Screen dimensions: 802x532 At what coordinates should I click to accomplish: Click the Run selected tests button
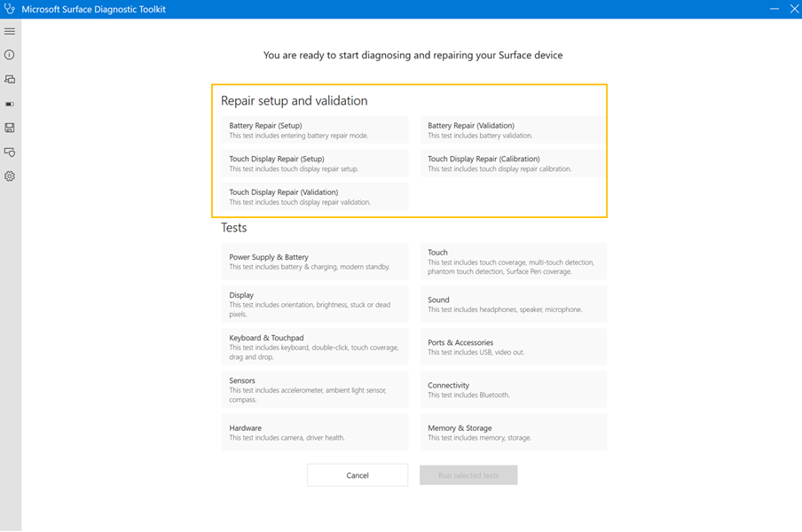[x=468, y=474]
